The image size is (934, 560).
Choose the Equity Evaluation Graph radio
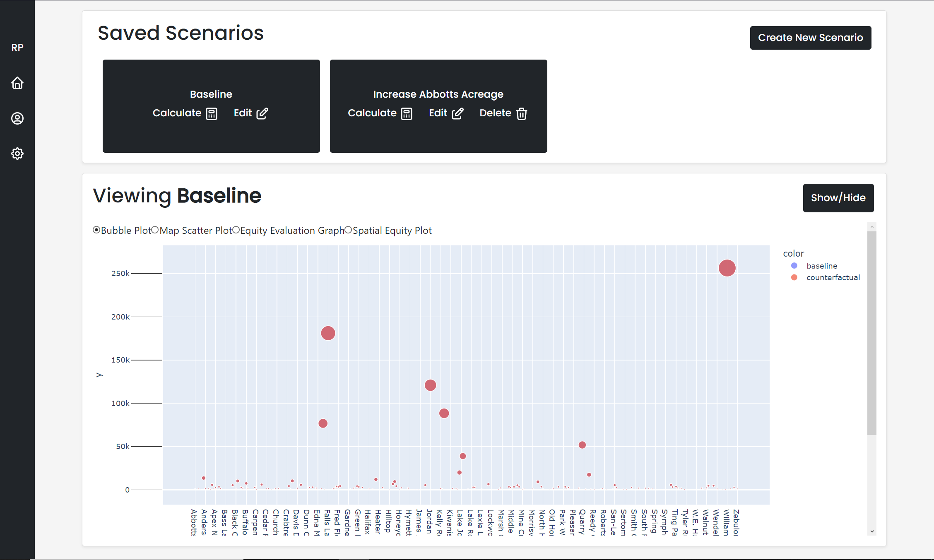coord(236,230)
